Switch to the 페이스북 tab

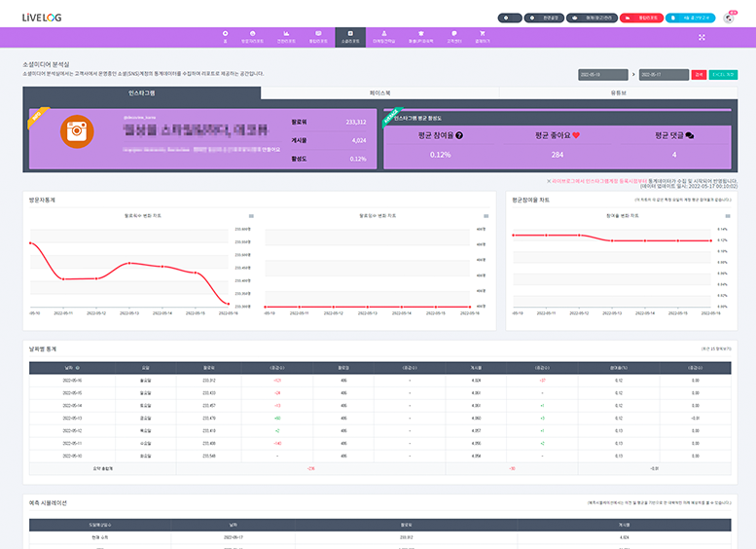[379, 93]
